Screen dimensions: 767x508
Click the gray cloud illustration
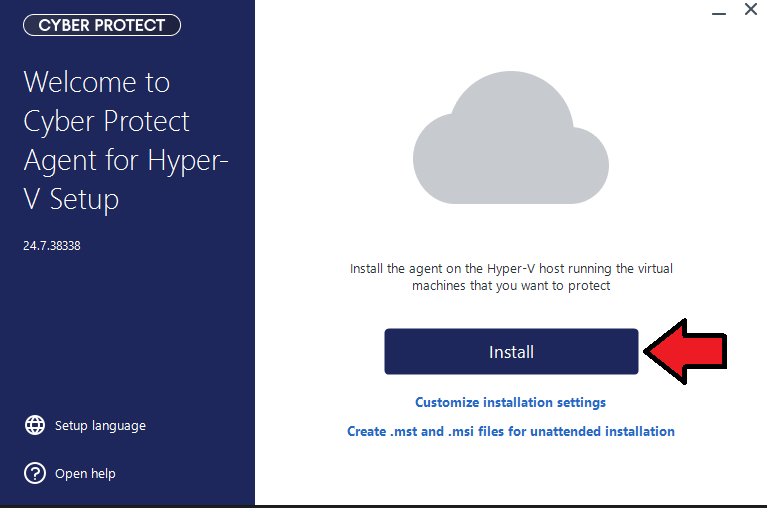pyautogui.click(x=511, y=137)
